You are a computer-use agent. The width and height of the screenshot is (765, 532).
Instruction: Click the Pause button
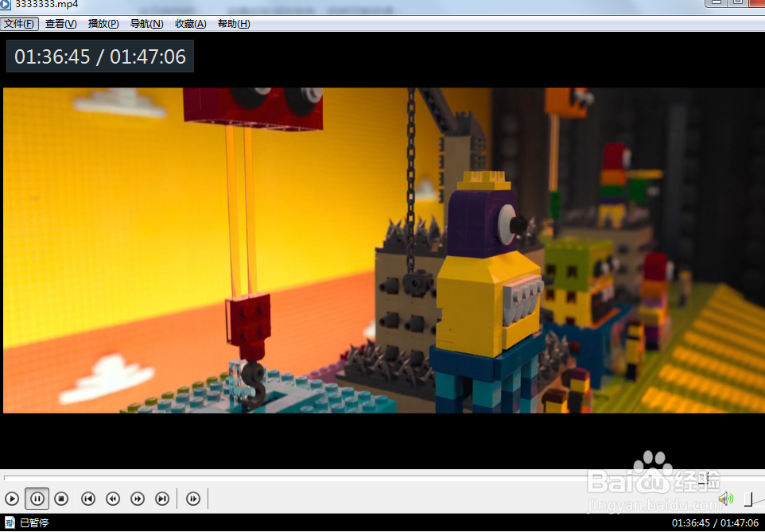pyautogui.click(x=37, y=499)
